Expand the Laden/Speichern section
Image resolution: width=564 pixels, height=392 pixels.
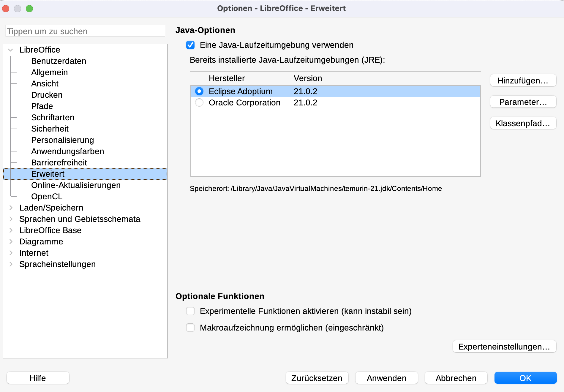[x=11, y=208]
